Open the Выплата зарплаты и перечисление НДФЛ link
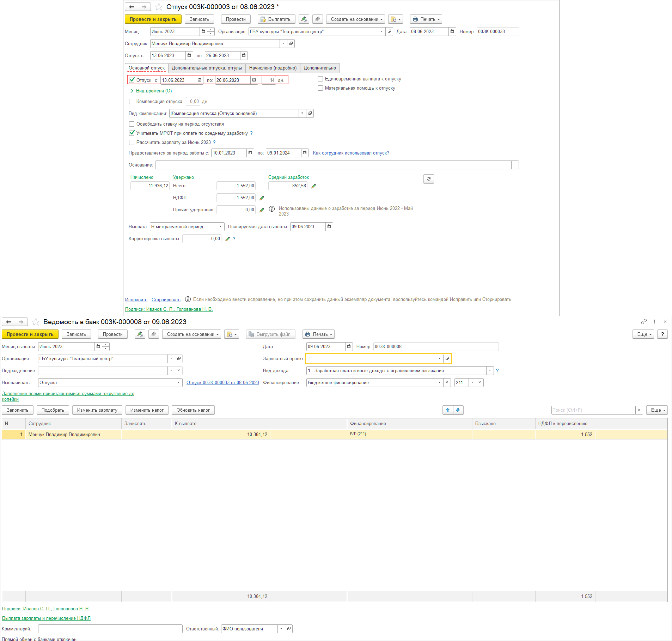The height and width of the screenshot is (641, 672). click(46, 618)
